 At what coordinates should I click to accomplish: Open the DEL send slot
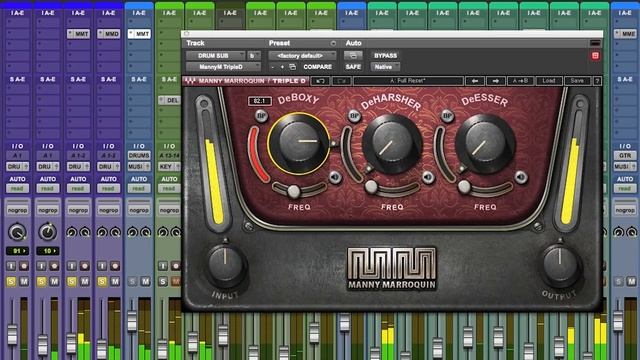[169, 100]
